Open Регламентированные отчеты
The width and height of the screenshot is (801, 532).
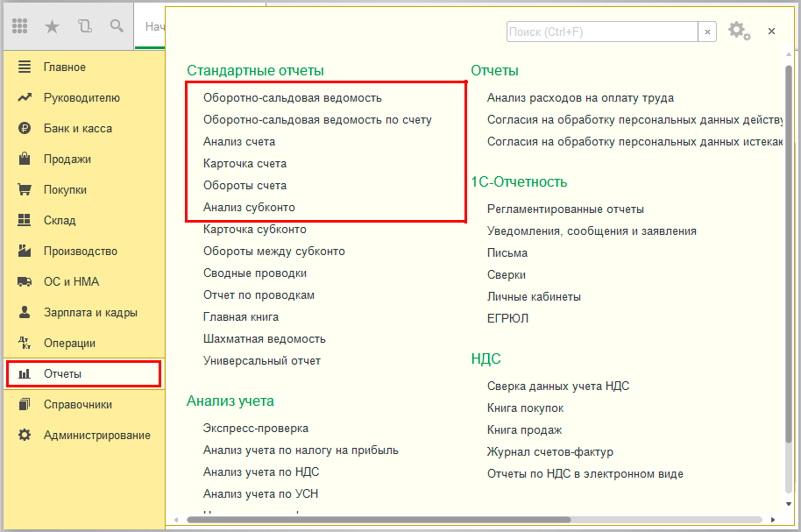coord(565,209)
